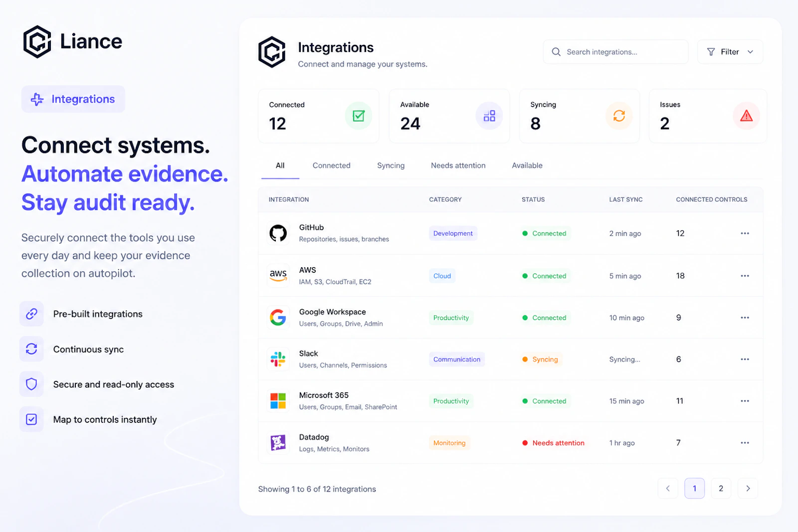Click the CATEGORY column header
The height and width of the screenshot is (532, 798).
(445, 199)
